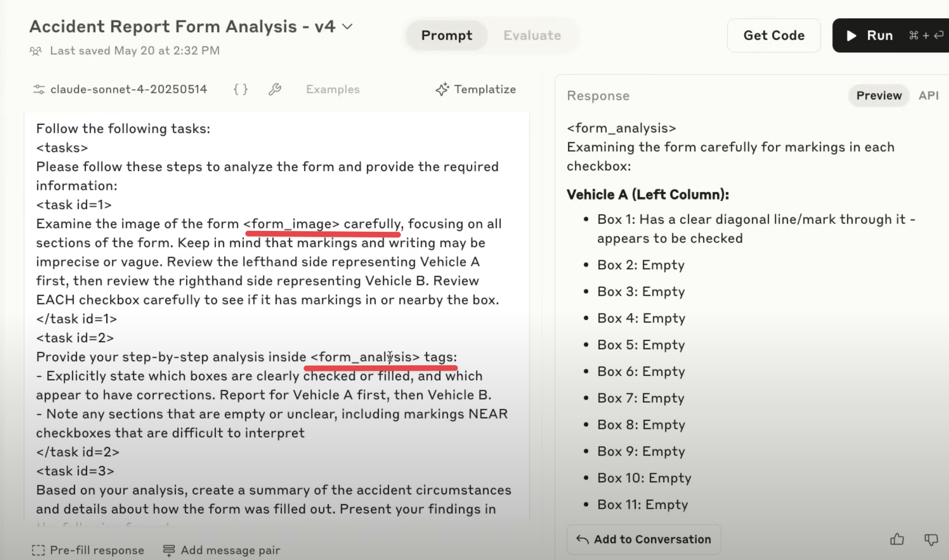This screenshot has width=949, height=560.
Task: Click the thumbs down feedback icon
Action: [931, 539]
